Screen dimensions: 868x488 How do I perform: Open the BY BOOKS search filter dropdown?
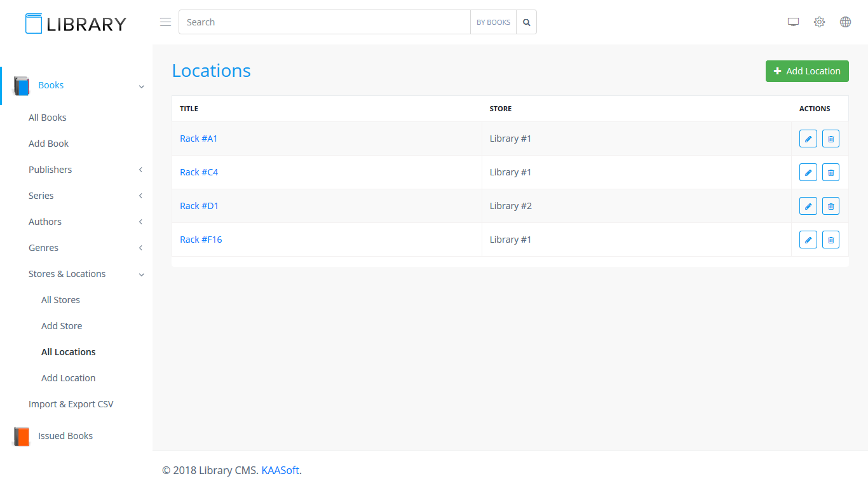[493, 22]
